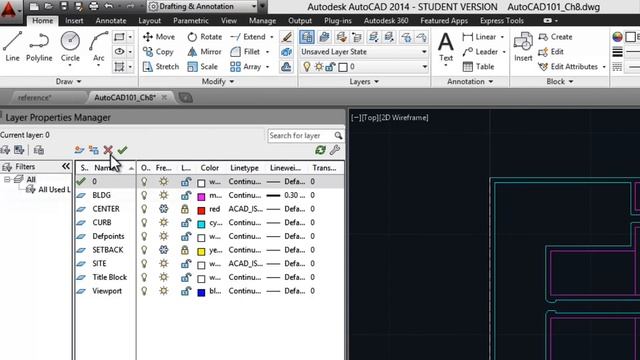
Task: Activate the Copy command
Action: click(158, 52)
